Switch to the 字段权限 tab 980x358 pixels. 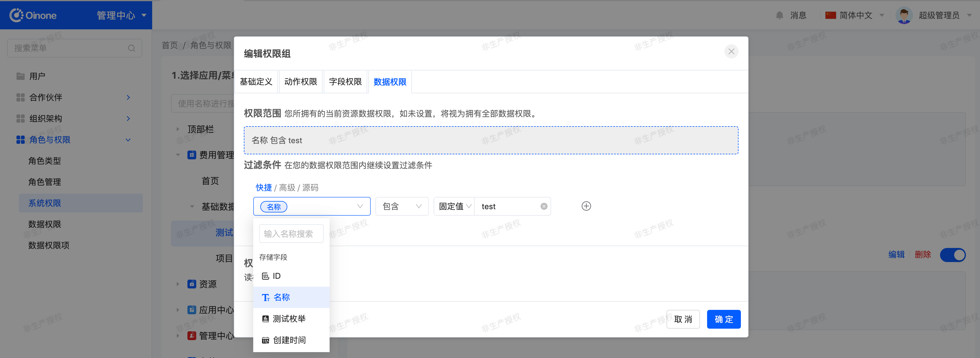click(x=345, y=82)
